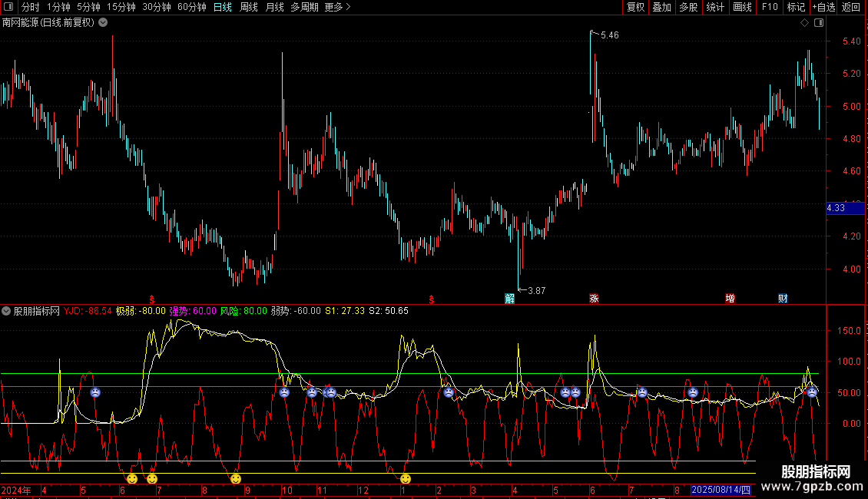Click the second yellow smiley before July
868x499 pixels.
click(152, 478)
